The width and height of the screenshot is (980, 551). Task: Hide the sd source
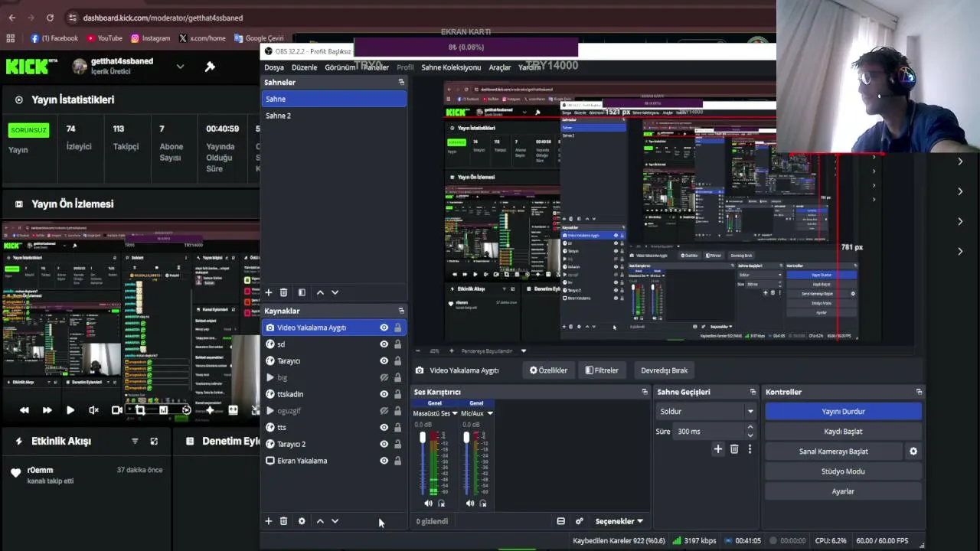[384, 344]
